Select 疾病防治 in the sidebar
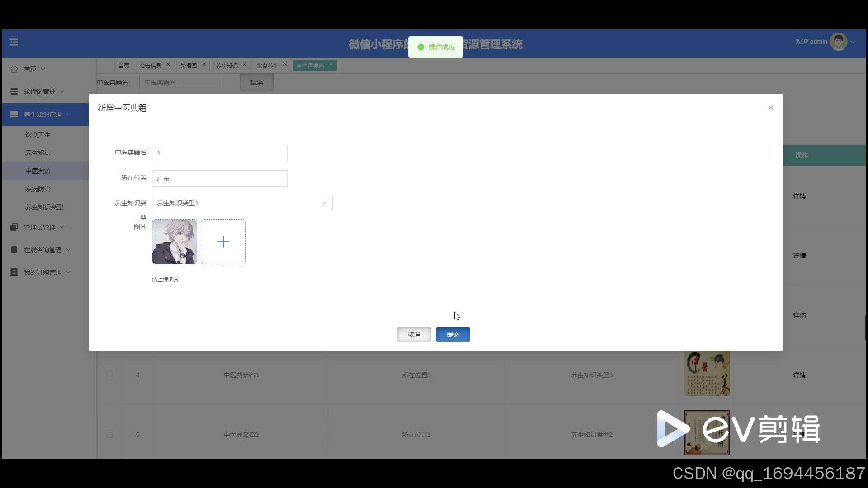868x488 pixels. click(38, 189)
